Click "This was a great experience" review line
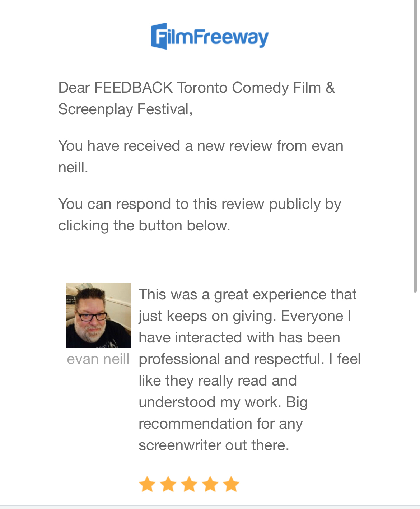The height and width of the screenshot is (509, 420). 247,294
